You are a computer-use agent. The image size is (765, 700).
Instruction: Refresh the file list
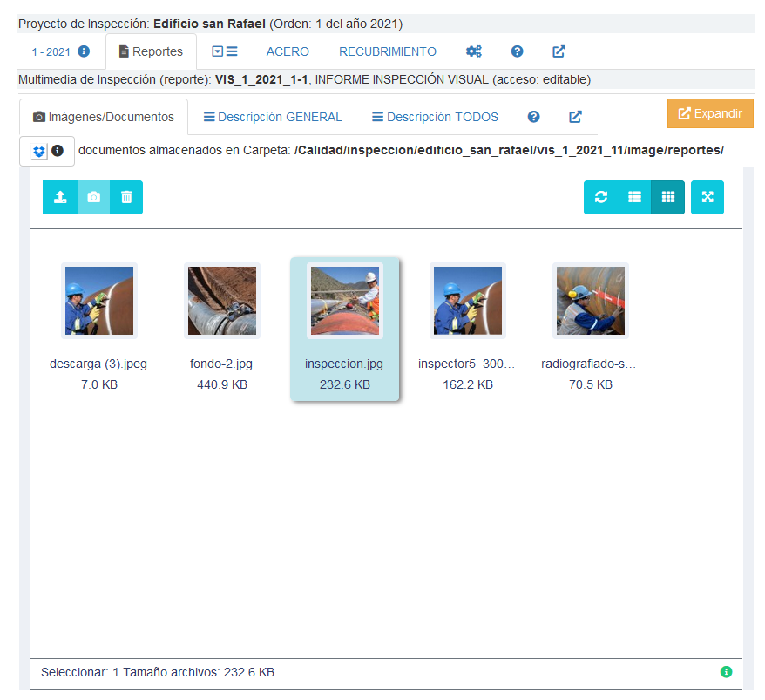point(601,197)
